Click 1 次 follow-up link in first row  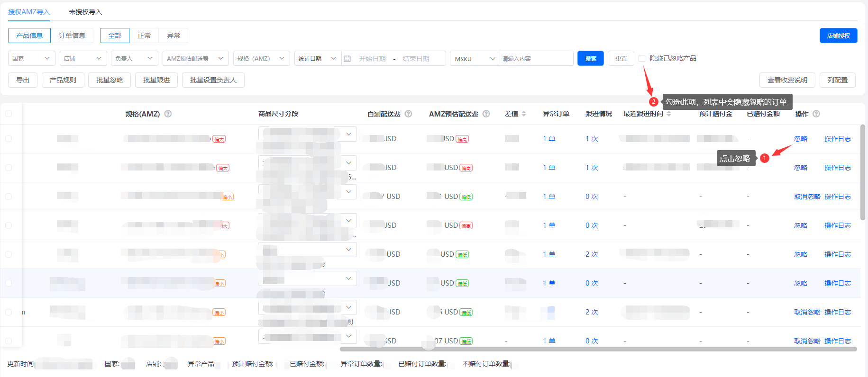coord(592,139)
